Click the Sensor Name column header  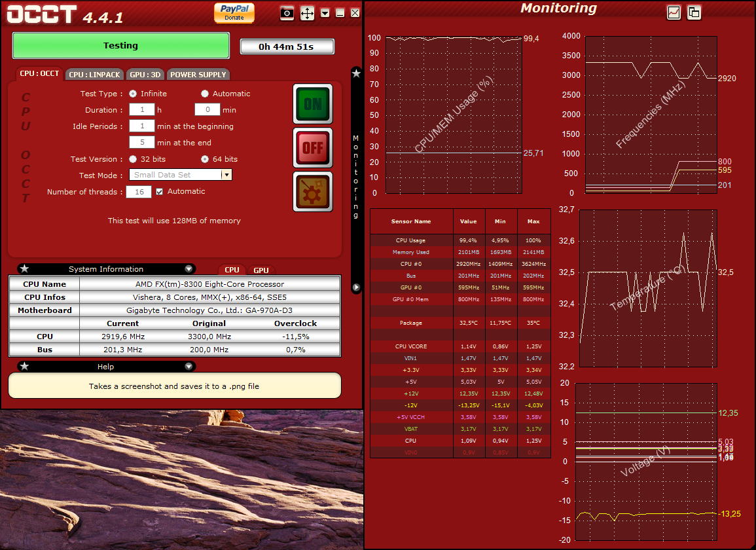coord(411,221)
